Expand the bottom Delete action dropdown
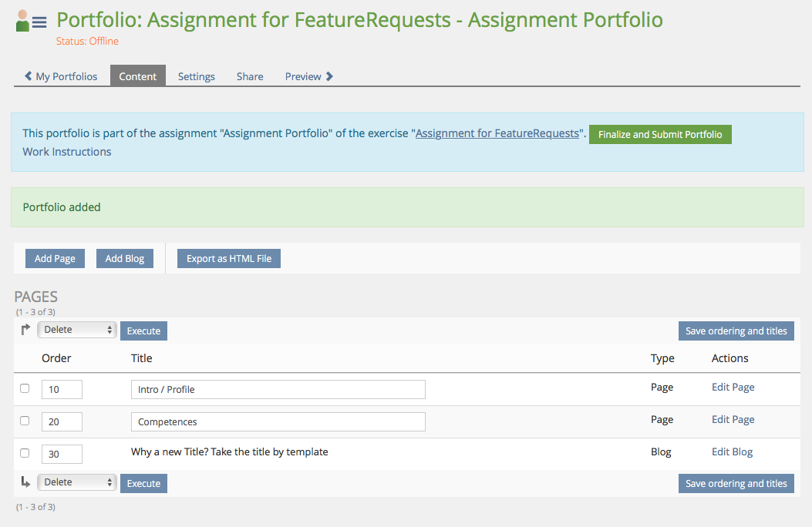 click(x=76, y=482)
